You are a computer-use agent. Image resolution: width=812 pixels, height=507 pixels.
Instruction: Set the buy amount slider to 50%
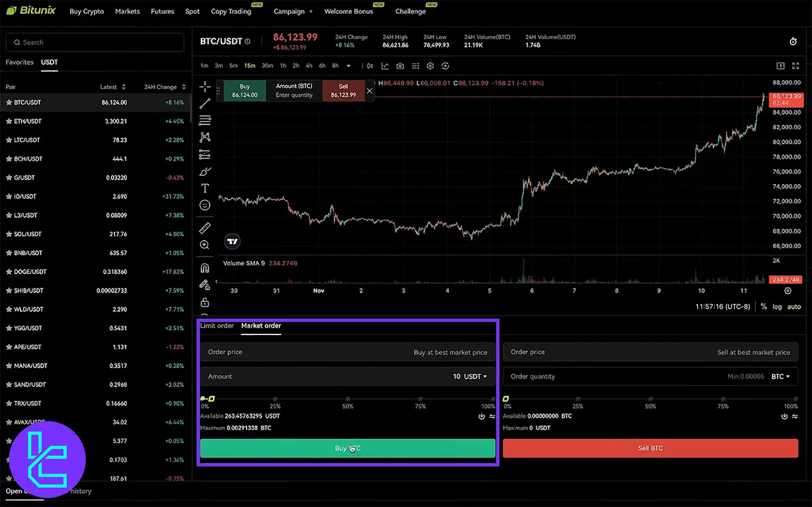[x=348, y=399]
